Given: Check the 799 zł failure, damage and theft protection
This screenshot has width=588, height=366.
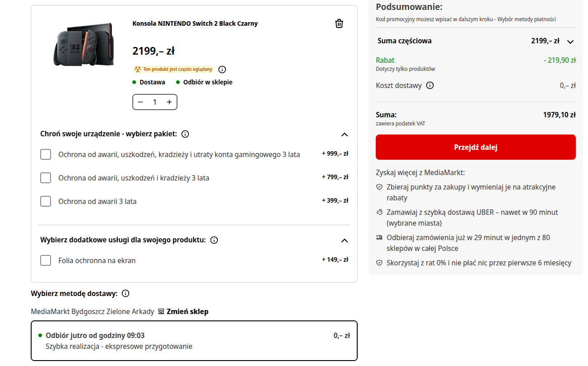Looking at the screenshot, I should tap(46, 178).
